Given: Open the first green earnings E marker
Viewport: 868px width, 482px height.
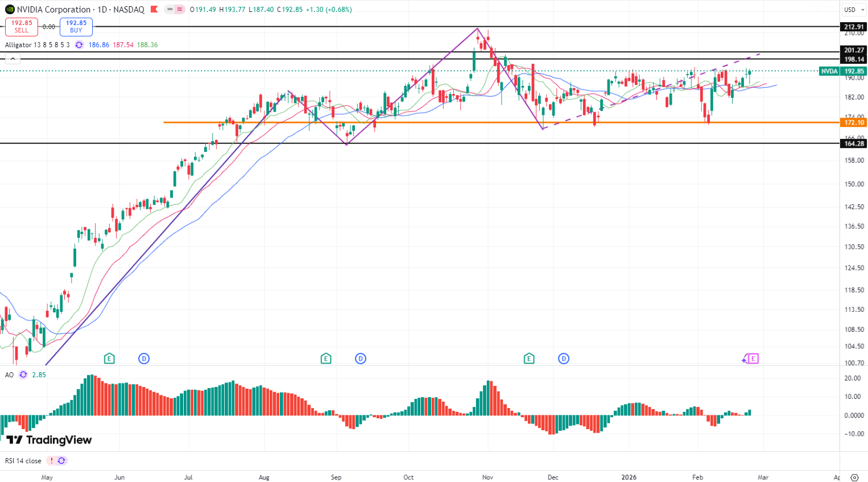Looking at the screenshot, I should point(109,359).
